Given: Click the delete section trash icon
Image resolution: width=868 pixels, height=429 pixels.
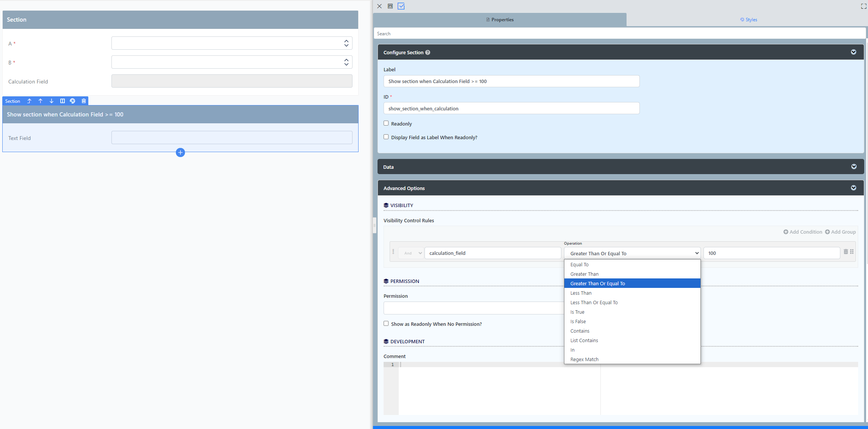Looking at the screenshot, I should [x=84, y=101].
